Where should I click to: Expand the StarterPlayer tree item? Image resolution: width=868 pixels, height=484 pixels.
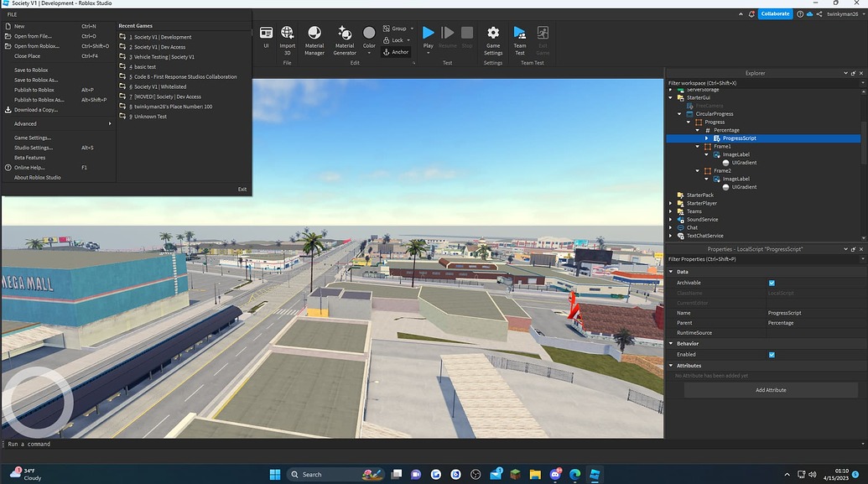point(668,203)
